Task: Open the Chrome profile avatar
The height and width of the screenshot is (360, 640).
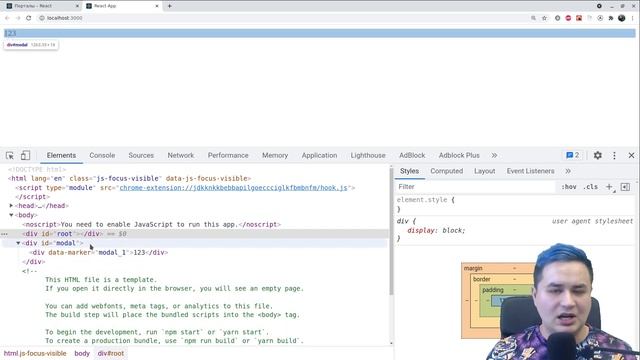Action: 622,18
